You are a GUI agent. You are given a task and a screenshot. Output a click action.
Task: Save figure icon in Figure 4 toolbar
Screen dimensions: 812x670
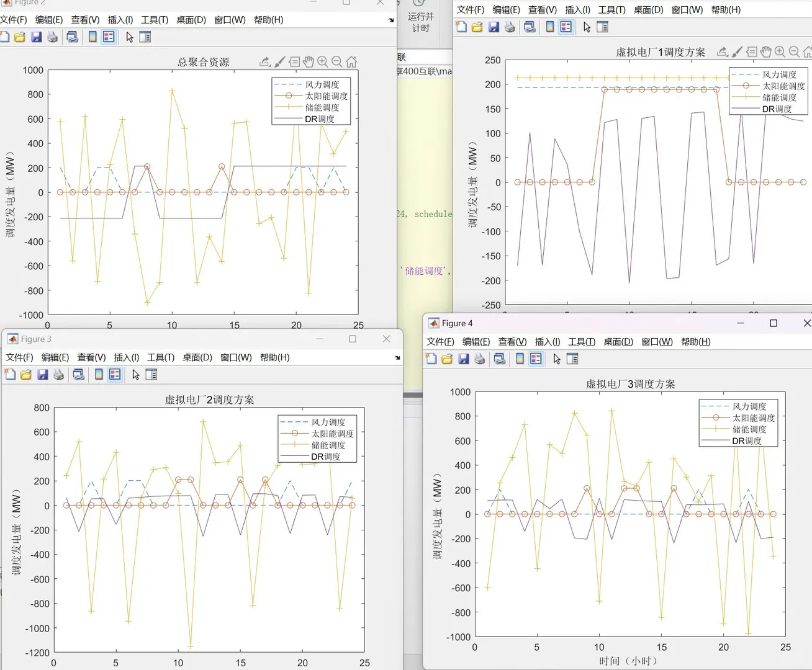464,359
